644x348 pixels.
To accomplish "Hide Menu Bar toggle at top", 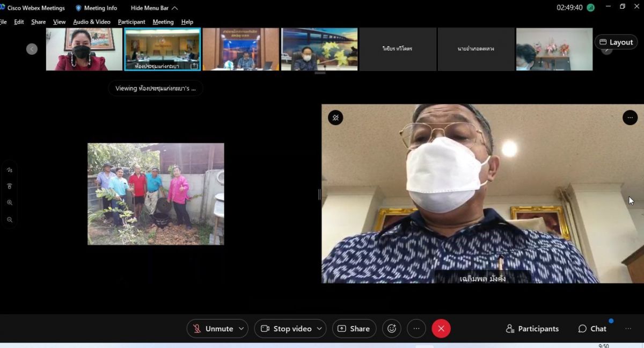I will click(x=154, y=8).
